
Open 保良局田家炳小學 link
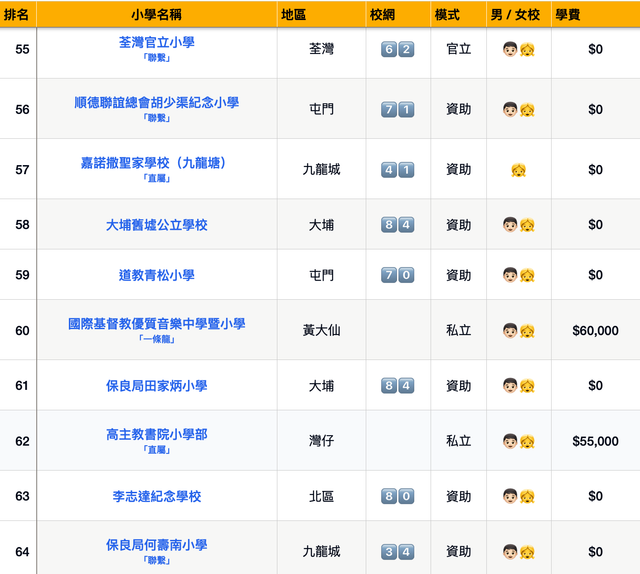pyautogui.click(x=157, y=386)
